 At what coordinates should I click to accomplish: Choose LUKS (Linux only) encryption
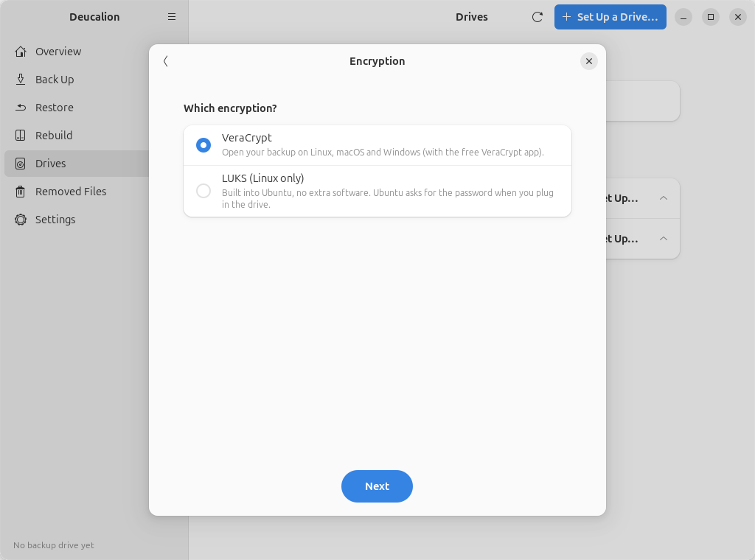point(377,191)
